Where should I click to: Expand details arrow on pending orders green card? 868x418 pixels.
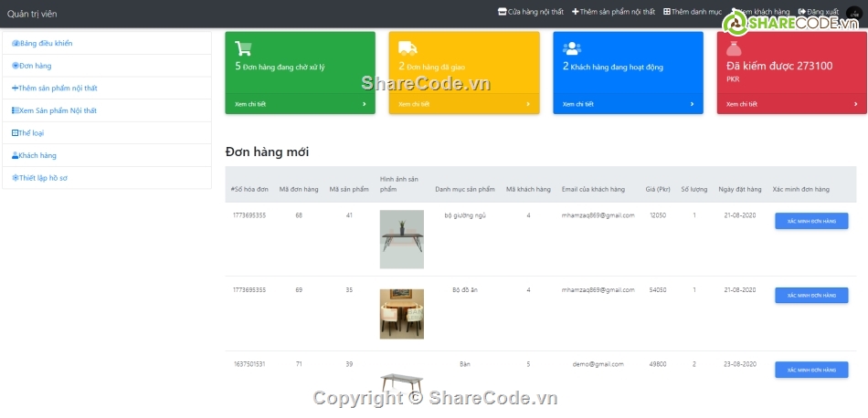(364, 104)
